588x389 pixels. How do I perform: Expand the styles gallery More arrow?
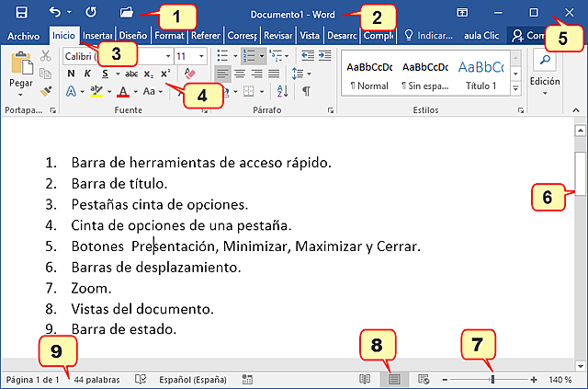(x=516, y=88)
